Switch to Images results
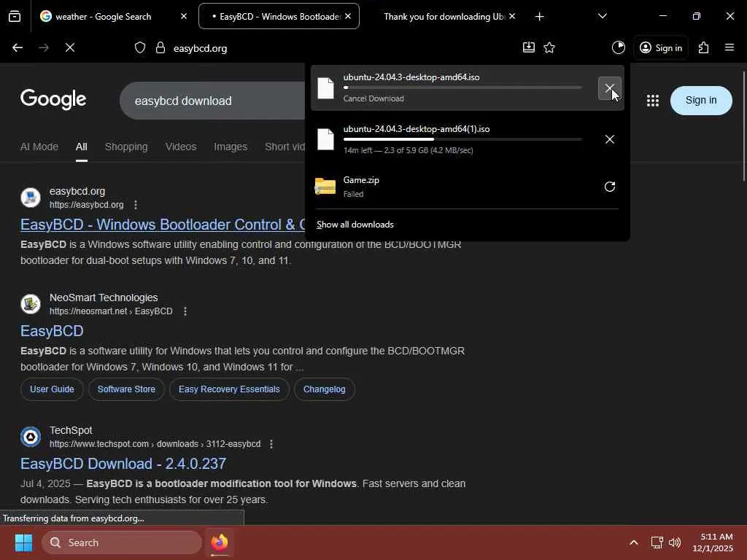Viewport: 747px width, 560px height. (231, 147)
